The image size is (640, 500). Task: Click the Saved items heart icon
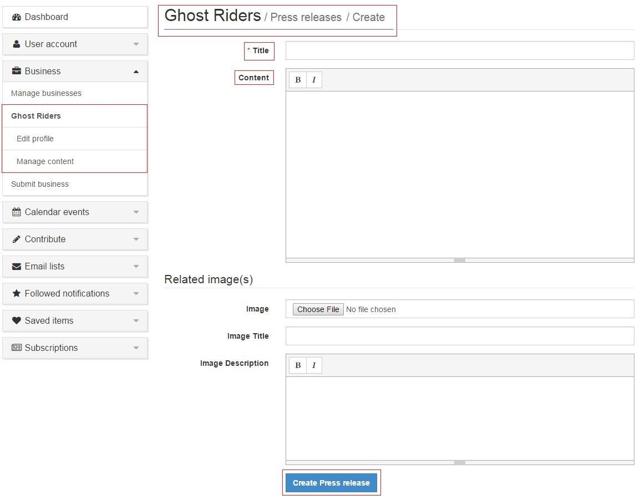[x=16, y=320]
